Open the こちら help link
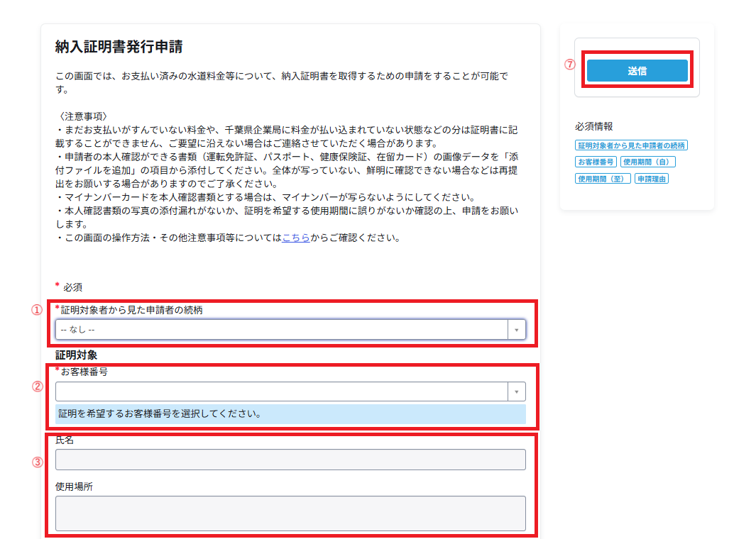The width and height of the screenshot is (756, 539). click(x=296, y=238)
